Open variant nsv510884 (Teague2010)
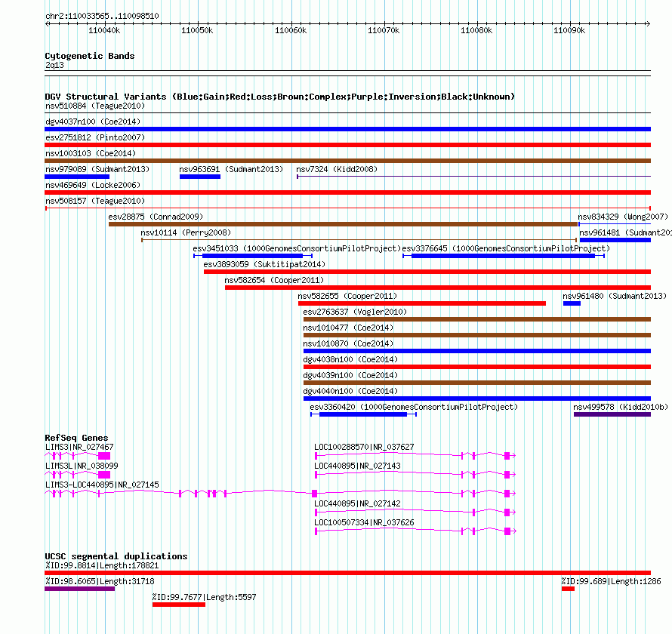Image resolution: width=672 pixels, height=634 pixels. pyautogui.click(x=347, y=113)
